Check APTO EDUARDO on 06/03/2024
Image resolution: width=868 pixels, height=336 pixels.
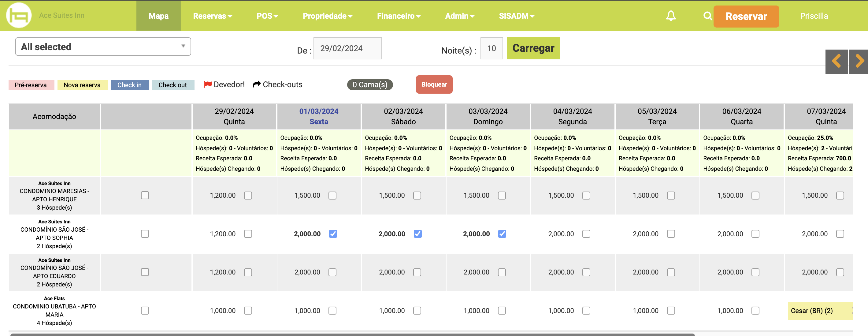pos(755,272)
